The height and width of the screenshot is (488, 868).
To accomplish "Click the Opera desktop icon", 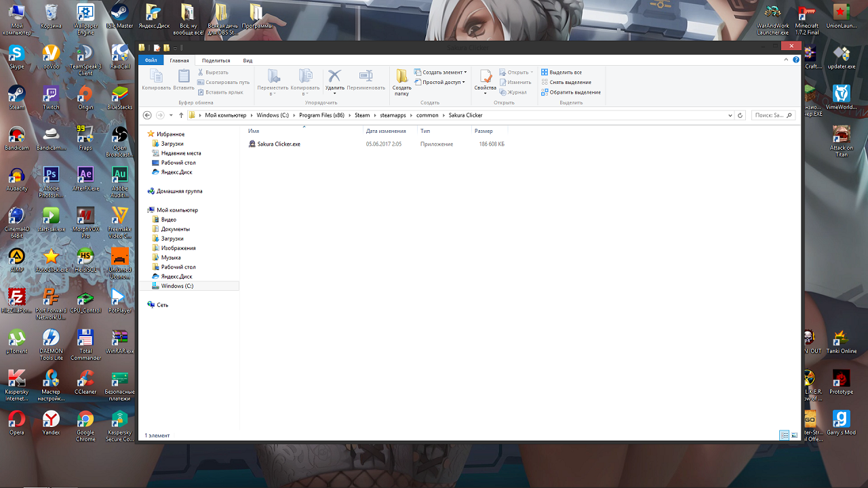I will click(16, 422).
